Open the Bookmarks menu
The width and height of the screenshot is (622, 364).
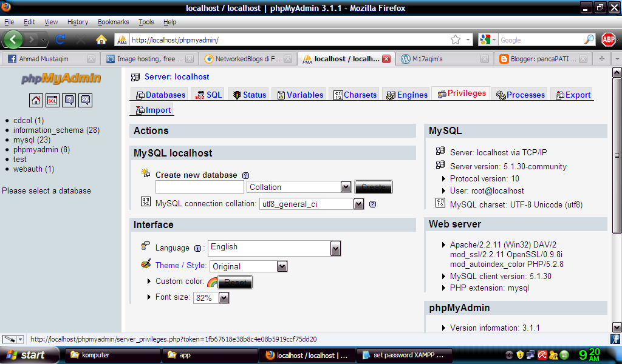click(114, 22)
